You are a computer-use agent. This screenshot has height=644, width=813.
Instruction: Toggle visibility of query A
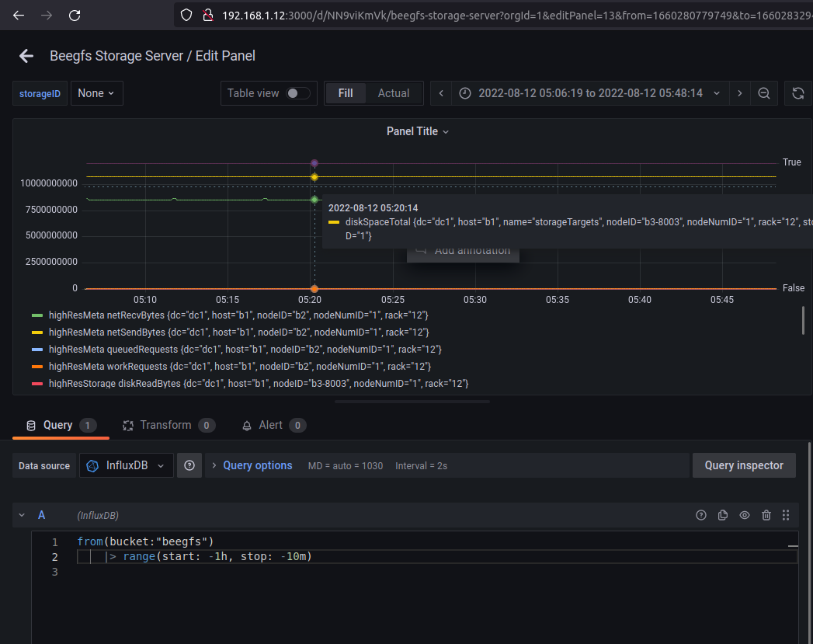pos(745,515)
